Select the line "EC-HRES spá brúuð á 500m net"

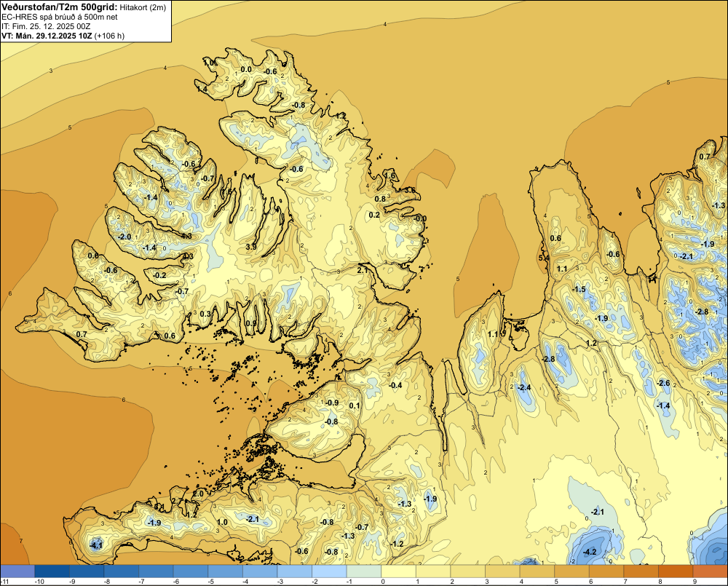point(60,17)
